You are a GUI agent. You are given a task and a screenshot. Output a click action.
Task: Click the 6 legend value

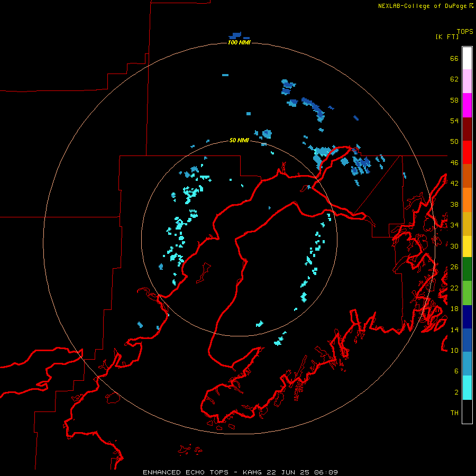[456, 371]
